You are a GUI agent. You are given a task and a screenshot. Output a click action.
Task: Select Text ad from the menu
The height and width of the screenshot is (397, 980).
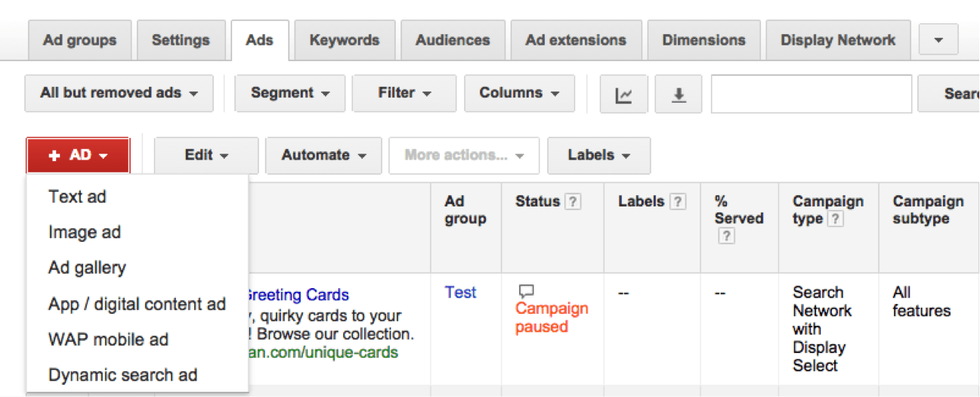[x=77, y=197]
